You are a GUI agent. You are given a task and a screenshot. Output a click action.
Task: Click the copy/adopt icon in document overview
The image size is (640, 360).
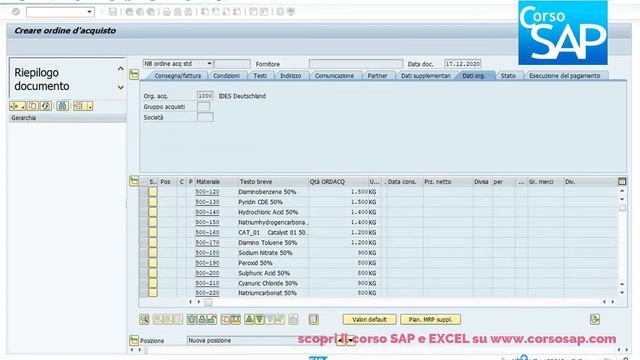point(33,106)
